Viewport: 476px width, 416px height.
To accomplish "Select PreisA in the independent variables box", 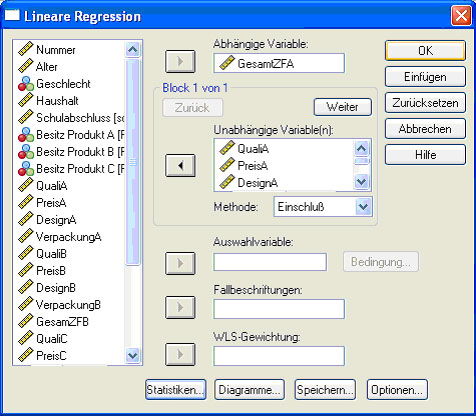I will [x=252, y=165].
